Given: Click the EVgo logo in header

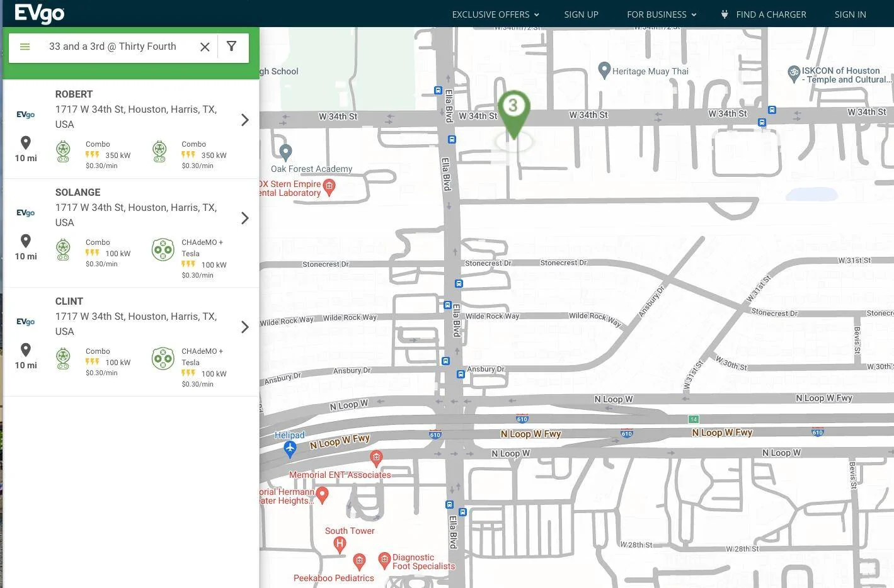Looking at the screenshot, I should click(x=39, y=13).
